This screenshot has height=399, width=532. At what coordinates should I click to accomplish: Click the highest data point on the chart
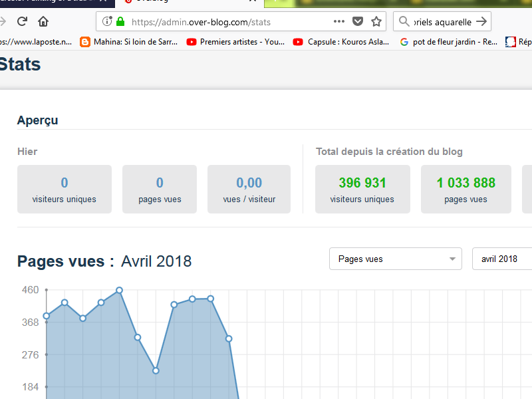pyautogui.click(x=119, y=290)
